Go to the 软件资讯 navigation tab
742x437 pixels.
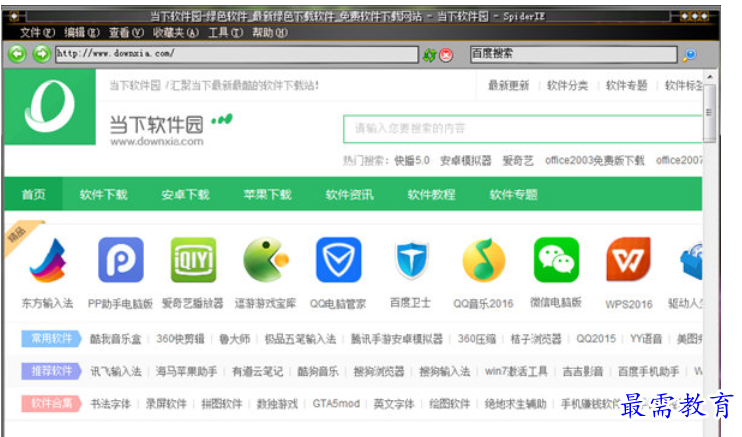click(x=350, y=194)
